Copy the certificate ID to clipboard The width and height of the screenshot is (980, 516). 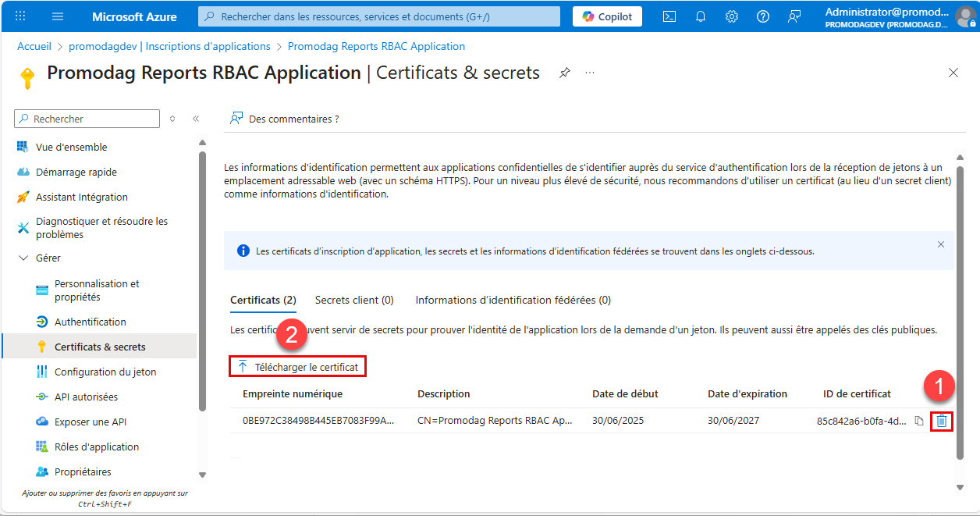pyautogui.click(x=919, y=421)
